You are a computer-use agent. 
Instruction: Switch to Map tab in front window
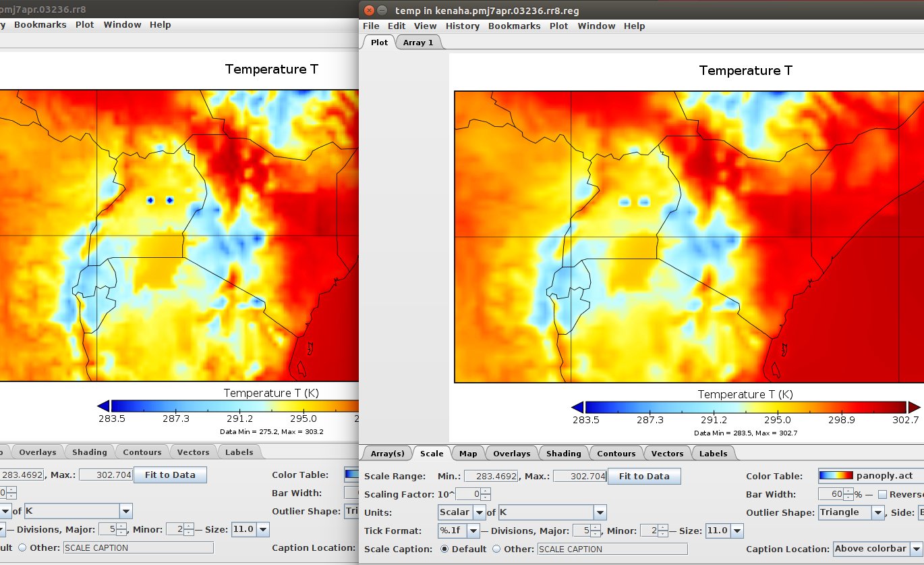coord(468,454)
